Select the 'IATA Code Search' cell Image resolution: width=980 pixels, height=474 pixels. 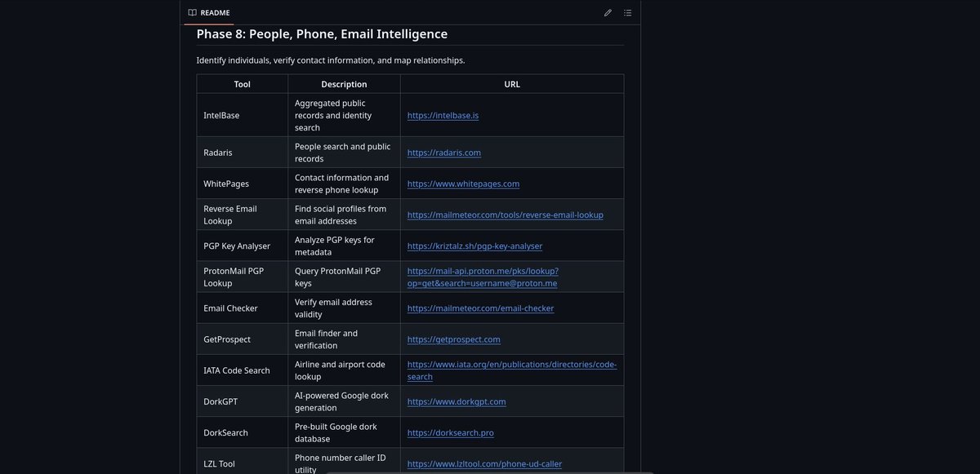click(x=243, y=370)
